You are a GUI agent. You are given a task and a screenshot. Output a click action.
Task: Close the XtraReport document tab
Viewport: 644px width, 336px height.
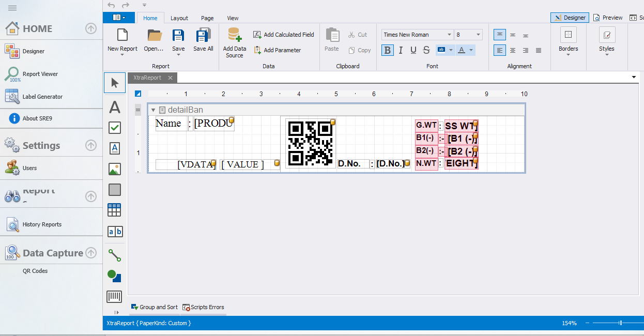(x=170, y=78)
